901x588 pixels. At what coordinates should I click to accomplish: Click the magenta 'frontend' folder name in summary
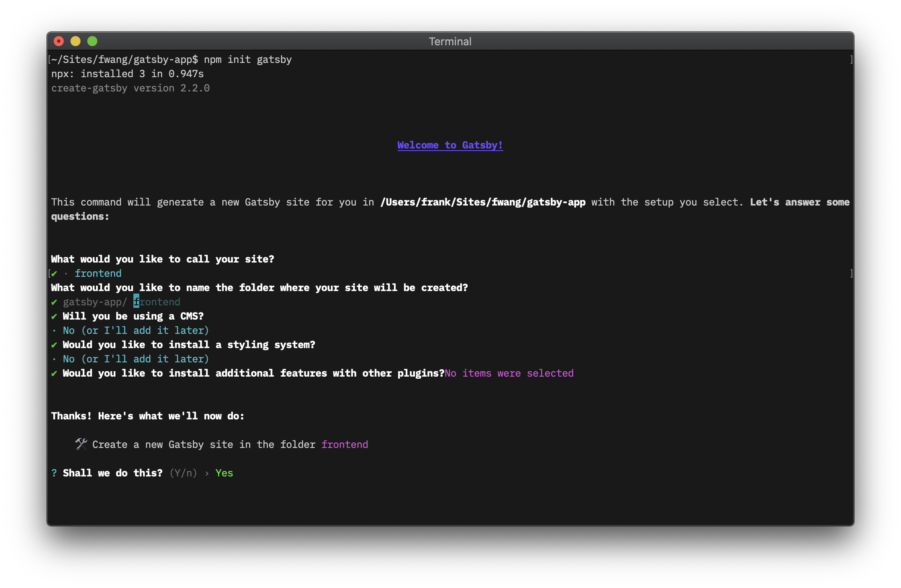pos(345,445)
